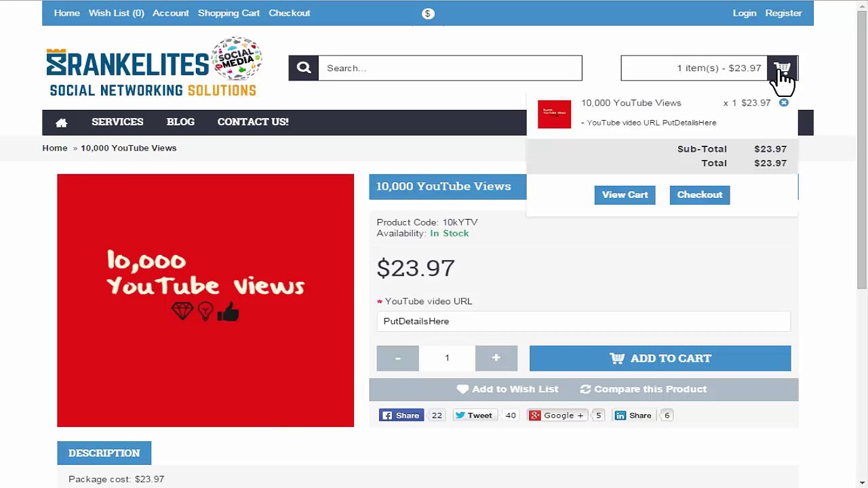Screen dimensions: 868x488
Task: Click 10,000 YouTube Views breadcrumb
Action: click(x=128, y=148)
